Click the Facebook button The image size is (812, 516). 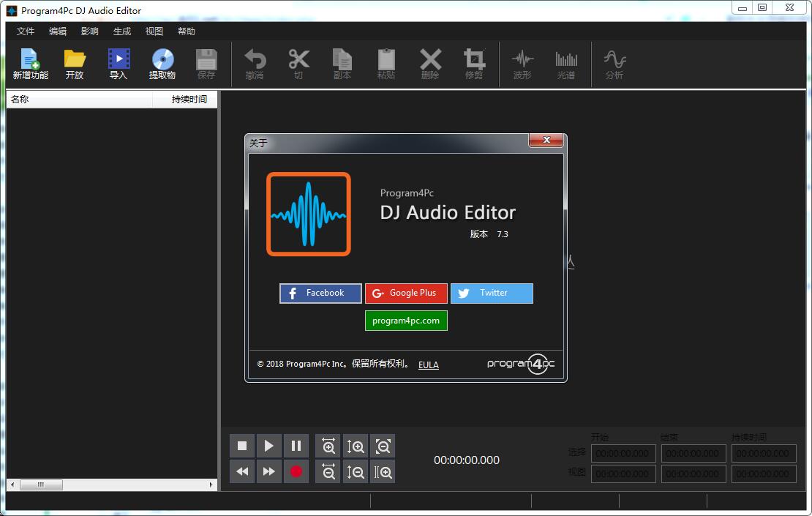click(x=320, y=293)
